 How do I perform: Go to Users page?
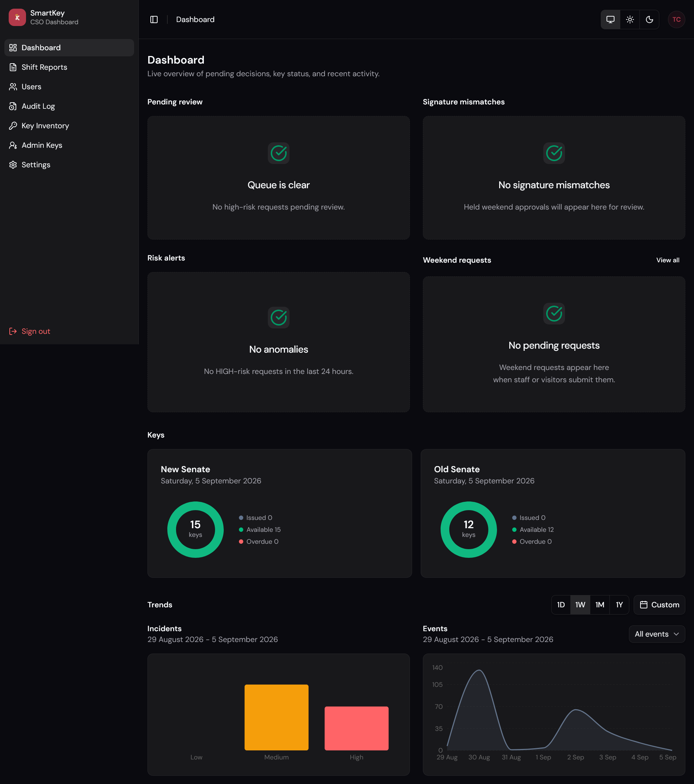tap(69, 87)
